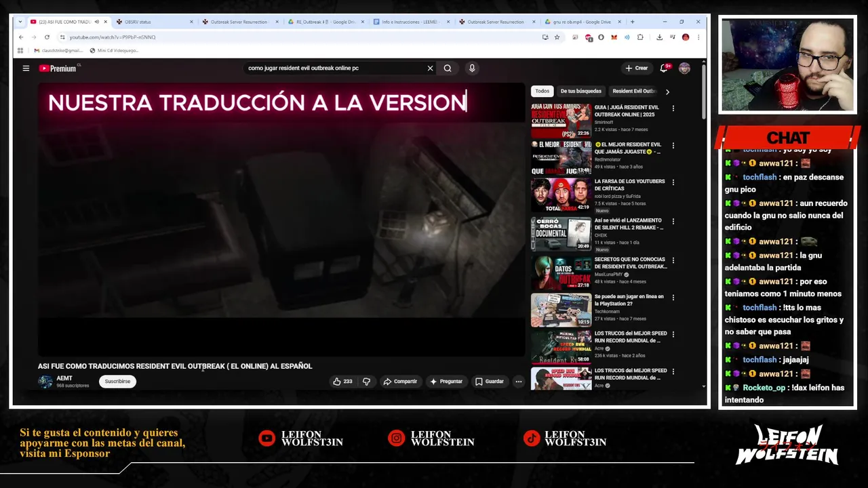Open the AEMT channel avatar
The height and width of the screenshot is (488, 868).
tap(45, 382)
